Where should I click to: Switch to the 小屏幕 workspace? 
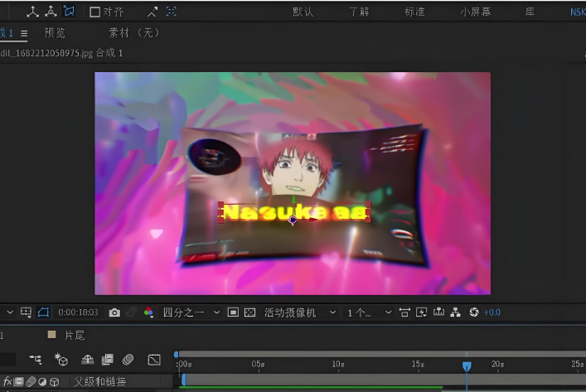click(x=476, y=12)
